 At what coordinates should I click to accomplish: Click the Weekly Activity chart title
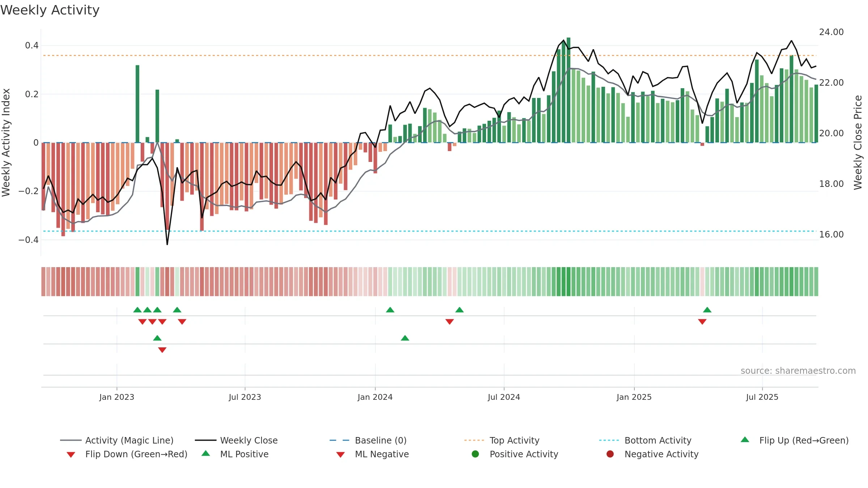[50, 10]
